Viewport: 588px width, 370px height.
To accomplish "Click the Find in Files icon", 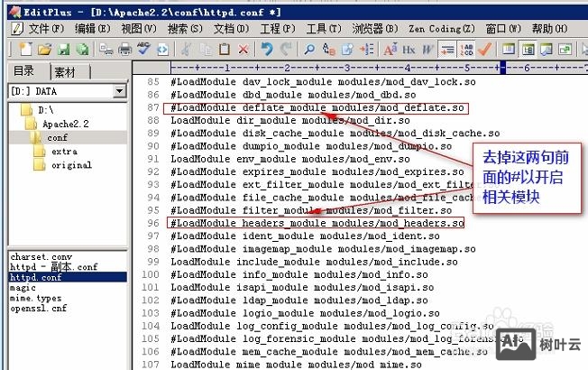I will pos(347,49).
